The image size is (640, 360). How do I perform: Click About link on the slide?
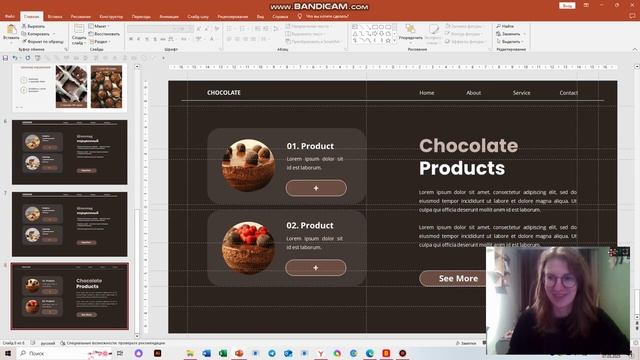tap(473, 93)
